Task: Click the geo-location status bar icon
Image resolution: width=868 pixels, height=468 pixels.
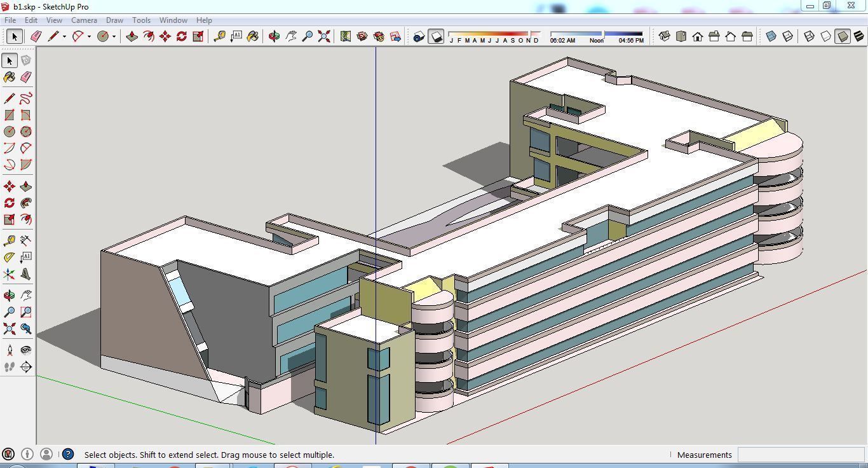Action: tap(8, 454)
